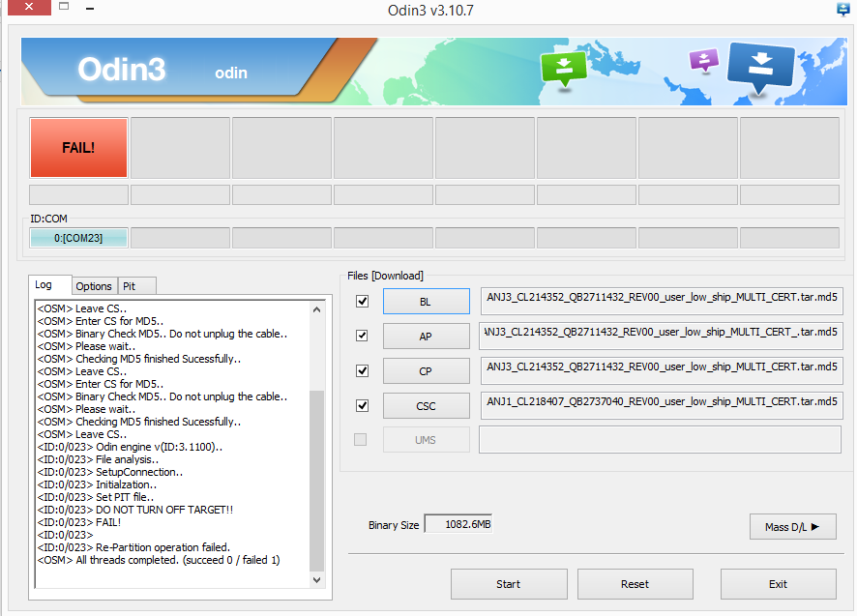857x616 pixels.
Task: Pick a CSC file using the CSC button
Action: (426, 406)
